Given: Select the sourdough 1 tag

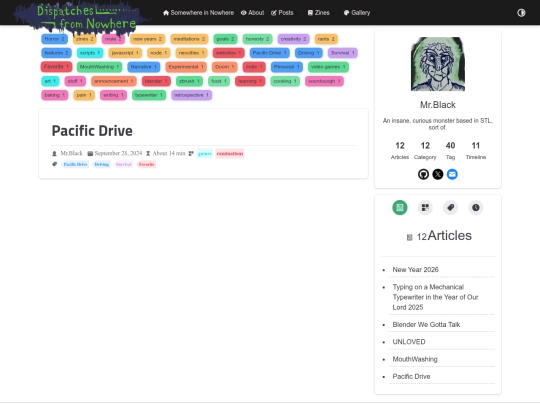Looking at the screenshot, I should tap(324, 81).
